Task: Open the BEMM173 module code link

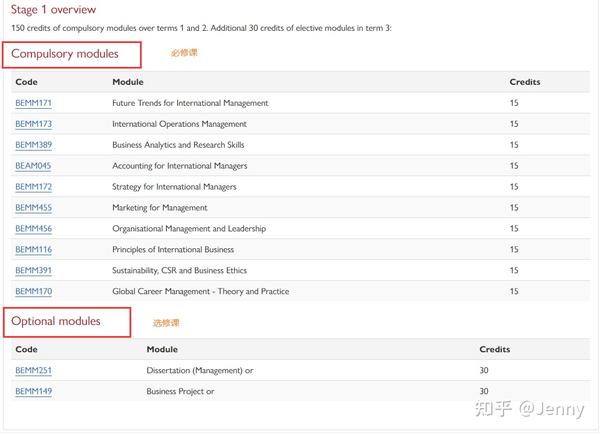Action: point(33,124)
